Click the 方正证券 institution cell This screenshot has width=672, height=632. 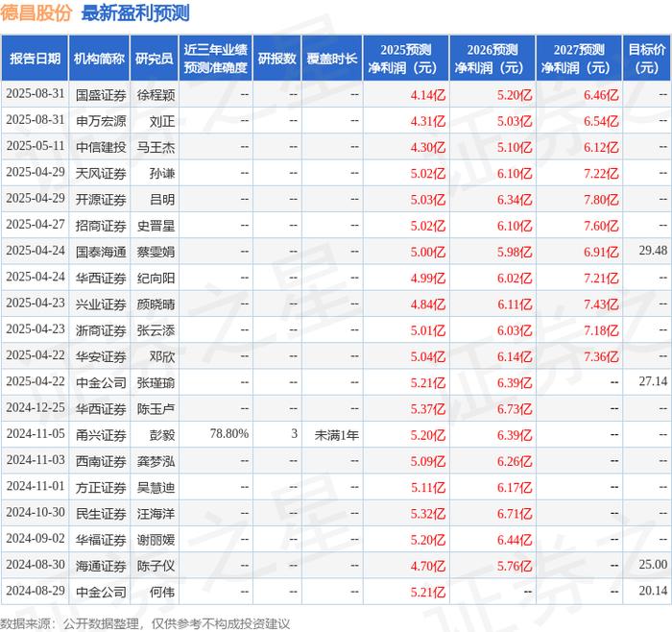[101, 488]
